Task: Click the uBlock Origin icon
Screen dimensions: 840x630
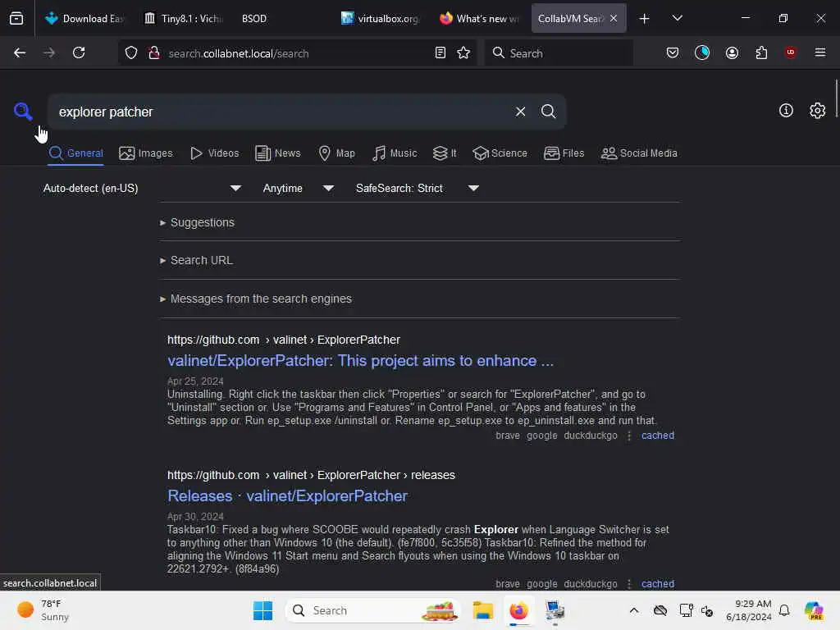Action: 790,52
